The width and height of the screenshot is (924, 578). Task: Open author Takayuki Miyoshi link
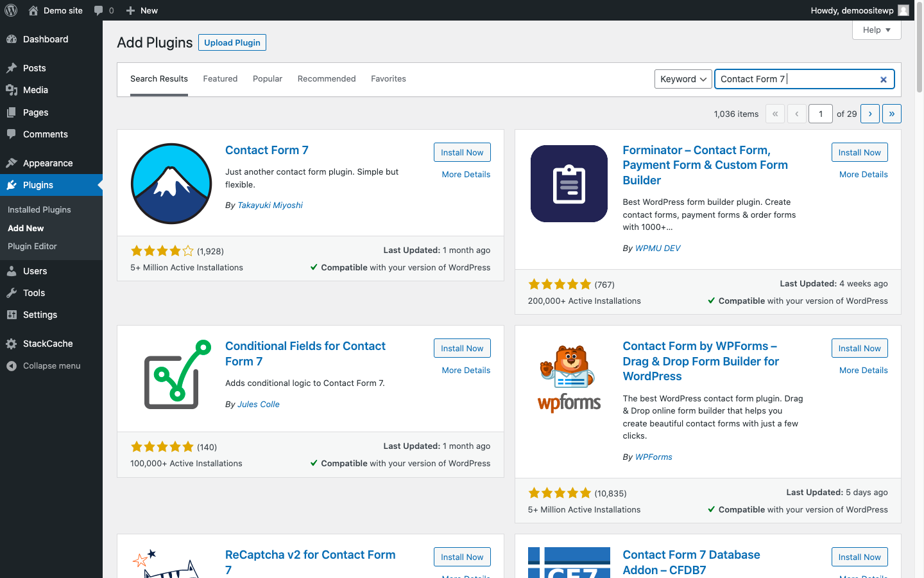coord(270,206)
